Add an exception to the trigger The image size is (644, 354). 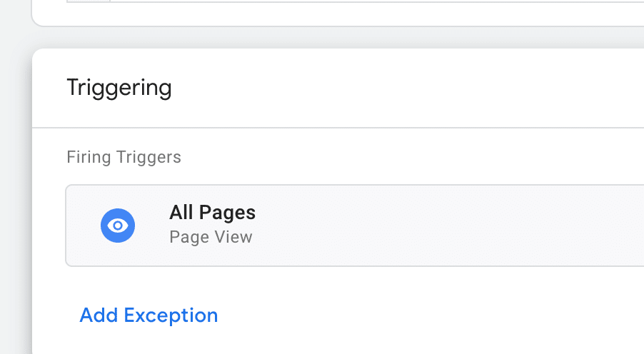coord(149,315)
